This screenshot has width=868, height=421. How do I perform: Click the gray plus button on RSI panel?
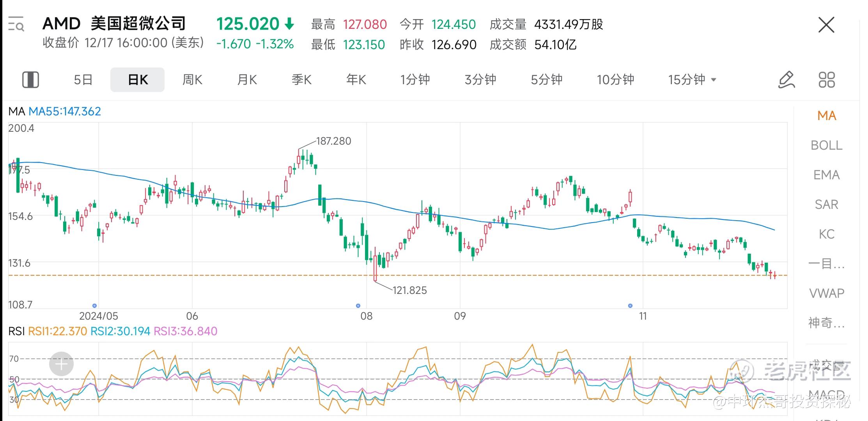(x=61, y=364)
